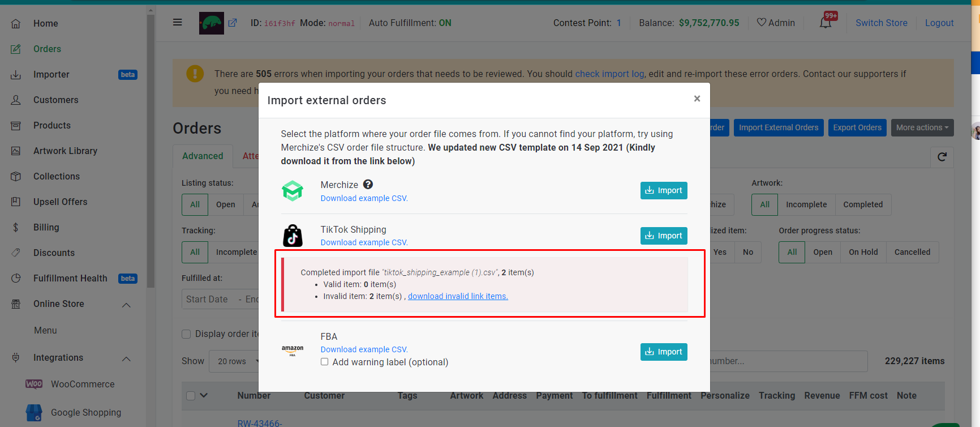The image size is (980, 427).
Task: Click the Collections cube icon
Action: click(16, 176)
